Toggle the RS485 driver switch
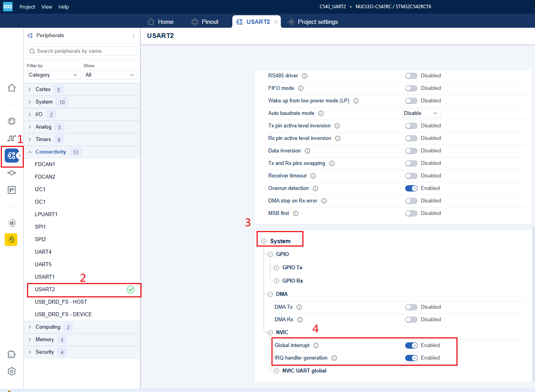535x392 pixels. point(411,76)
